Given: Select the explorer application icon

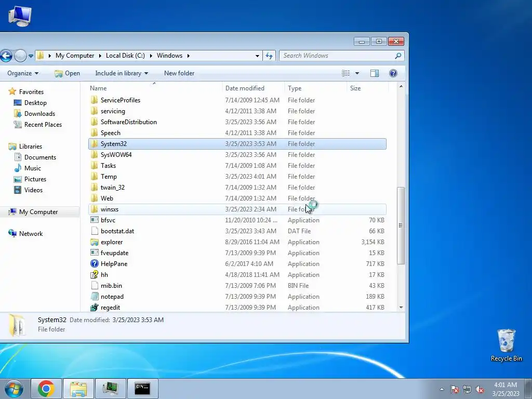Looking at the screenshot, I should click(95, 242).
